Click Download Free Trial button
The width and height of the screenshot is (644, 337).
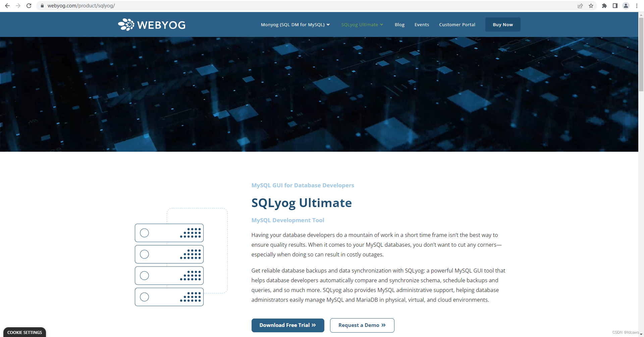click(288, 325)
